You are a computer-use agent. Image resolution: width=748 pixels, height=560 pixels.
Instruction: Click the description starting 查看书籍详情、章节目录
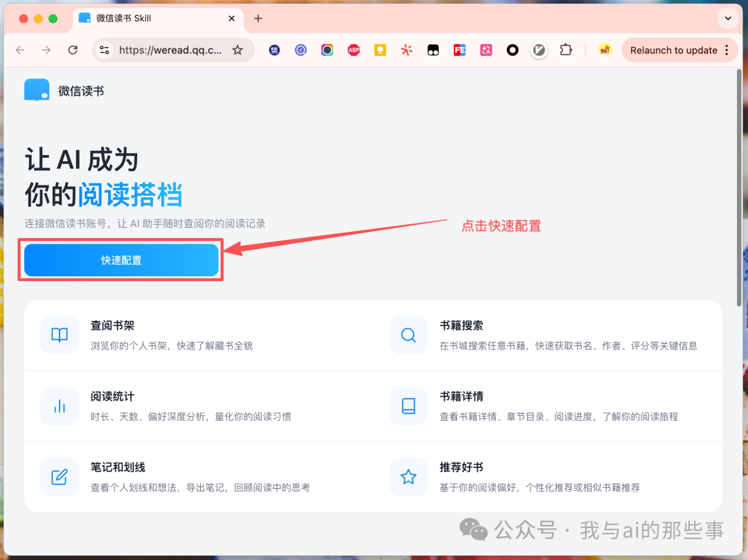[x=559, y=417]
